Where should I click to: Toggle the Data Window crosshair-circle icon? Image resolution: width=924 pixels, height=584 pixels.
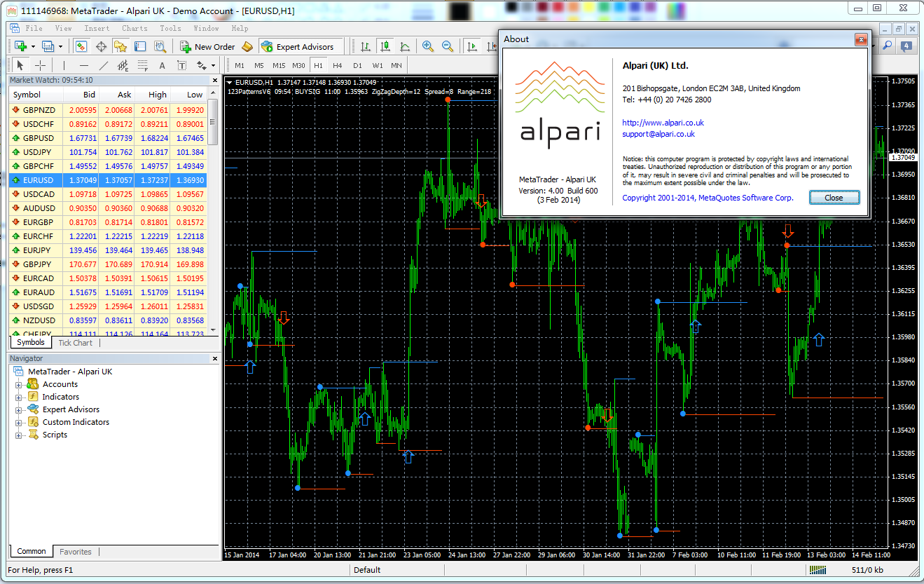click(x=101, y=46)
